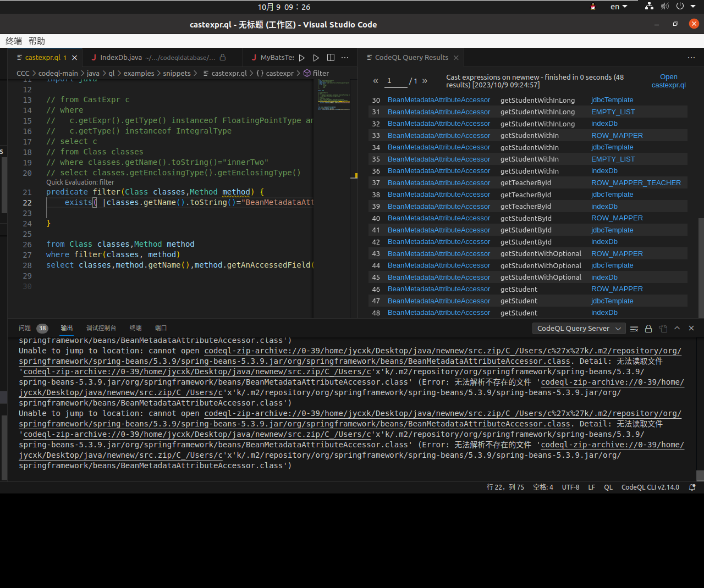Open the EMPTY_LIST link in row 31
The height and width of the screenshot is (588, 704).
pyautogui.click(x=613, y=112)
